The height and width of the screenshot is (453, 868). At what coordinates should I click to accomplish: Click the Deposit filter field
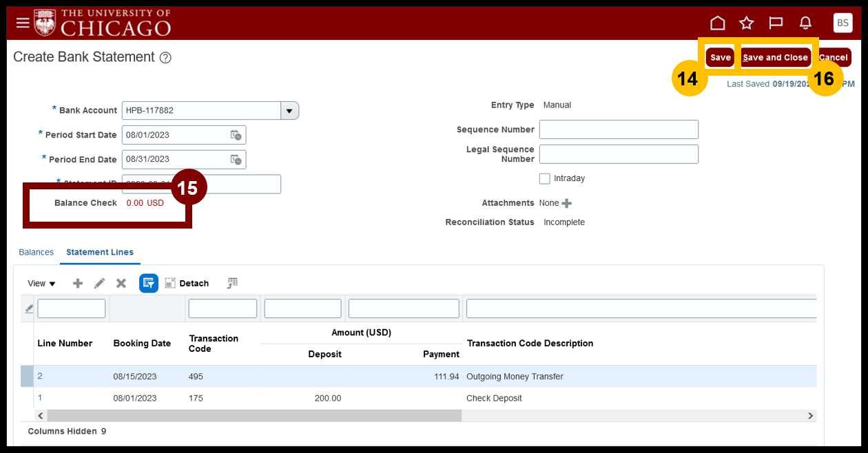coord(303,308)
